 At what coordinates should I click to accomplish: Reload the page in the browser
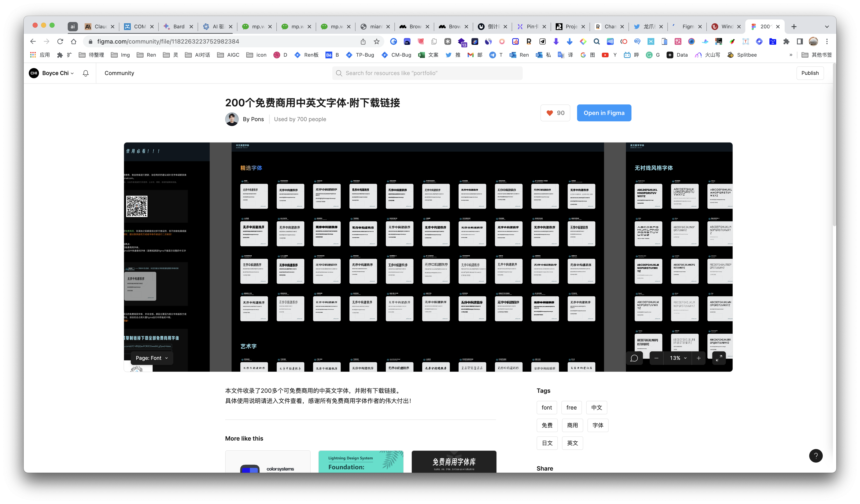(60, 42)
